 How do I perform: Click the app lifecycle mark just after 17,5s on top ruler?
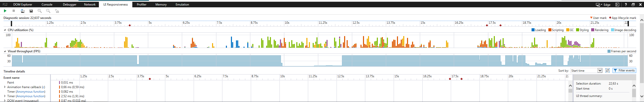pos(500,25)
